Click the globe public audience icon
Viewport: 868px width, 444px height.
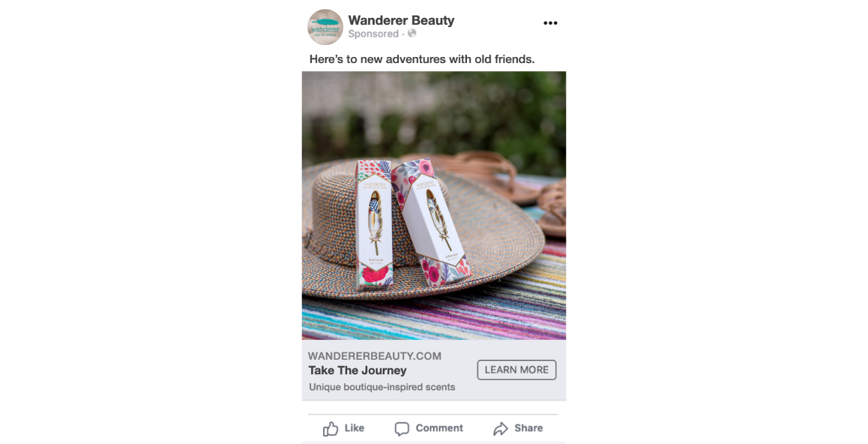[x=412, y=34]
